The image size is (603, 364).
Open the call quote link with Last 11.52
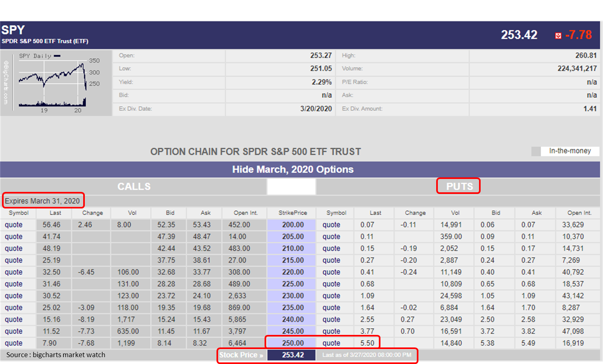(x=14, y=331)
